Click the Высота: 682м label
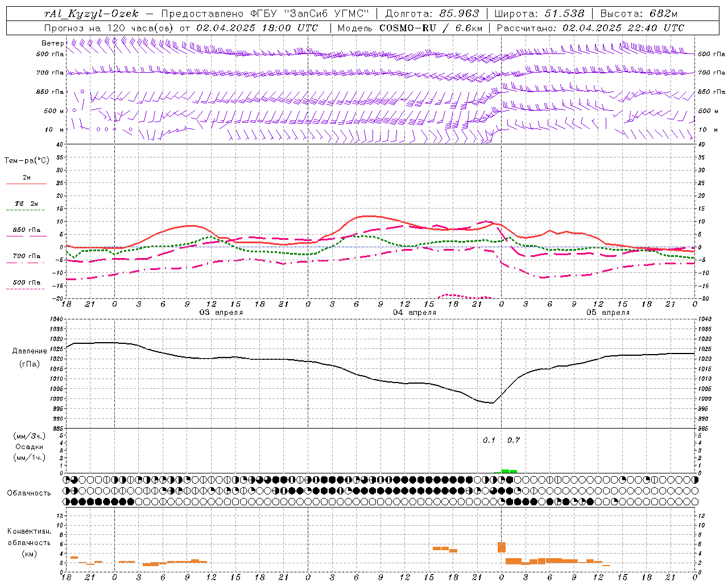Screen dimensions: 728x582 point(639,14)
